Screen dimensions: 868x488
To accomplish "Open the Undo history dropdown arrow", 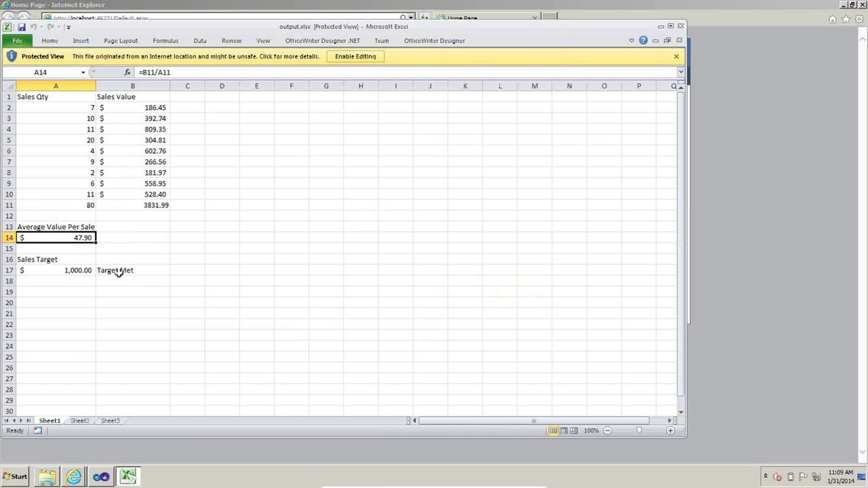I will tap(41, 27).
